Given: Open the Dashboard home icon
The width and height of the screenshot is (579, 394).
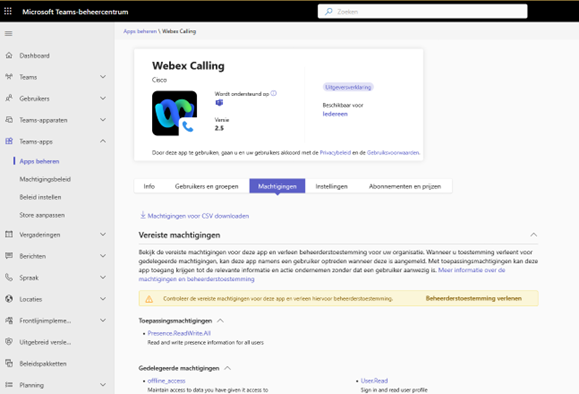Looking at the screenshot, I should (x=9, y=55).
